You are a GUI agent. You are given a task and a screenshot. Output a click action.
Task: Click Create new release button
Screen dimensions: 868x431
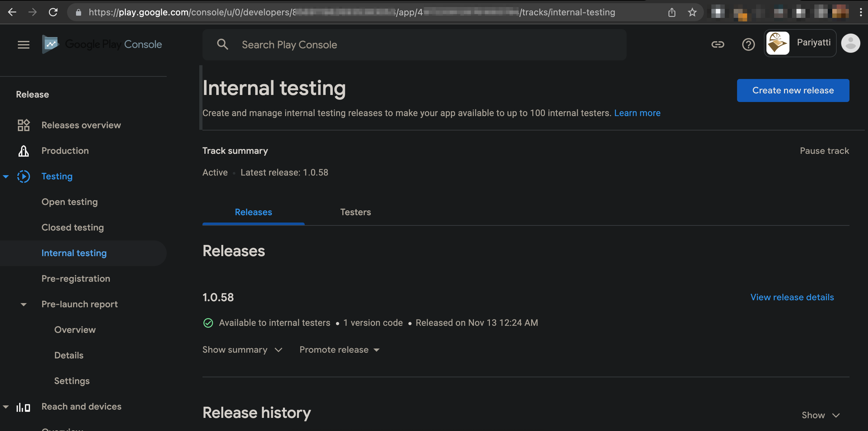793,90
